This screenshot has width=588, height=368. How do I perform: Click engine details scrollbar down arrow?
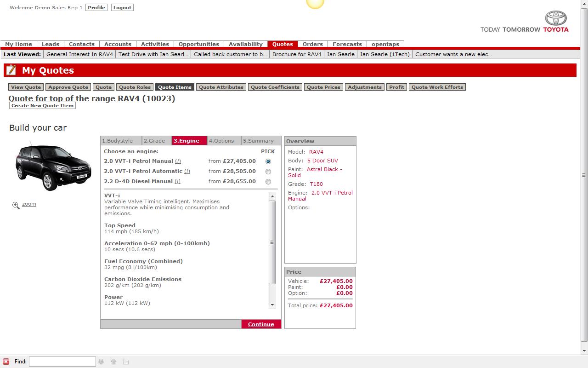pyautogui.click(x=272, y=305)
